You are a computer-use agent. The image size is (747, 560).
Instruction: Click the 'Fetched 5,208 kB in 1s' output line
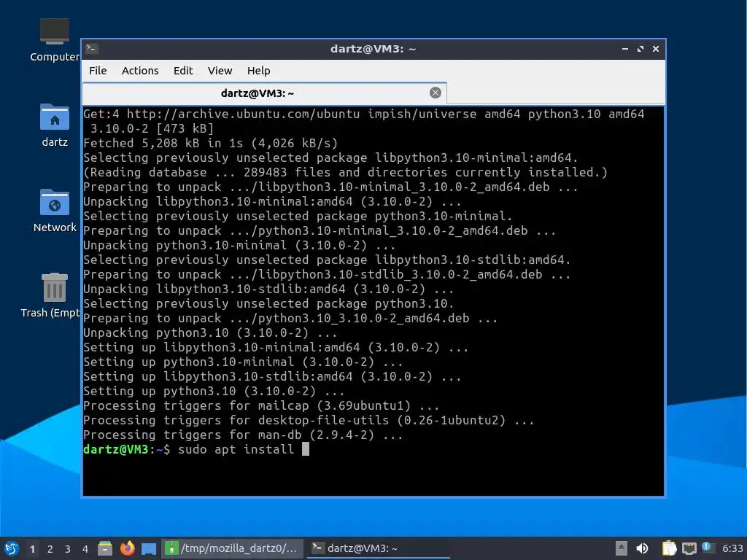(x=211, y=143)
